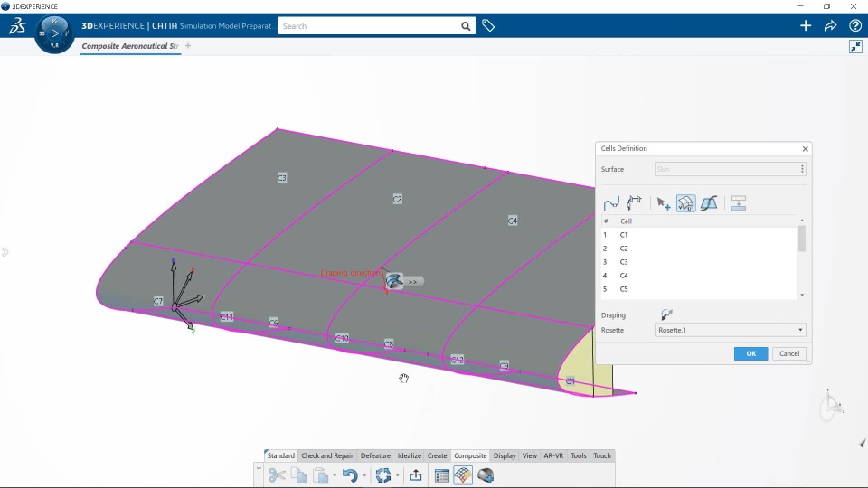Click the expand view icon at top right
The image size is (868, 488).
click(x=855, y=46)
